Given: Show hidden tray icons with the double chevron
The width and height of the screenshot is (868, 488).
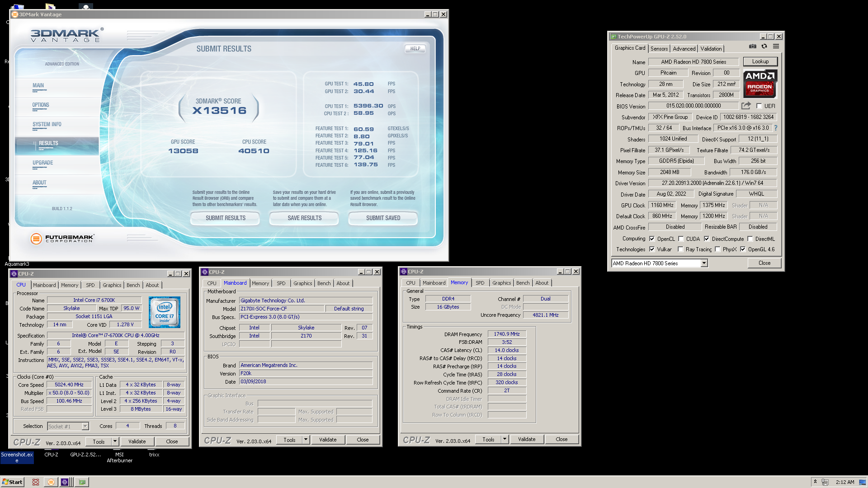Looking at the screenshot, I should click(x=815, y=482).
